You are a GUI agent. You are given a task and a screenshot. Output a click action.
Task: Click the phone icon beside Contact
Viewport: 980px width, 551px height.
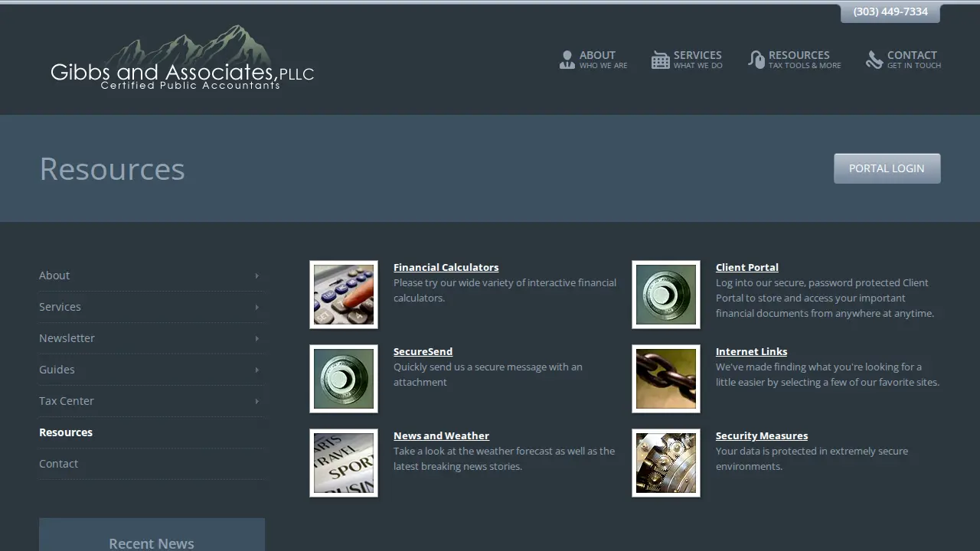coord(874,60)
